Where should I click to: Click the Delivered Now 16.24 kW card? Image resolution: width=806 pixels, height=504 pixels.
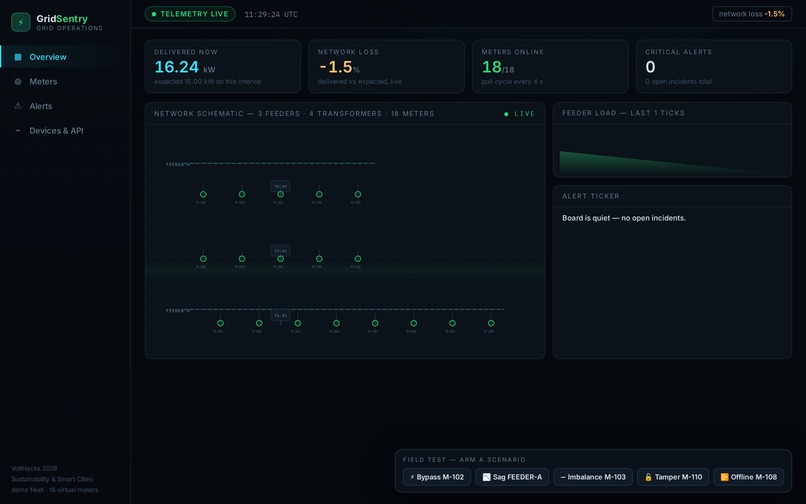pyautogui.click(x=223, y=66)
